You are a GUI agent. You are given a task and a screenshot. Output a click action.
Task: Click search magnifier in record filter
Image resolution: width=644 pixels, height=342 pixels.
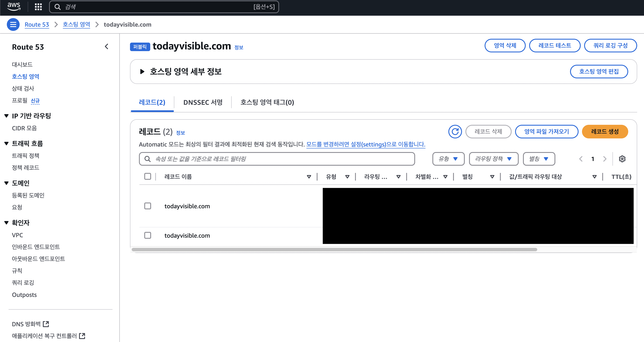click(x=147, y=159)
